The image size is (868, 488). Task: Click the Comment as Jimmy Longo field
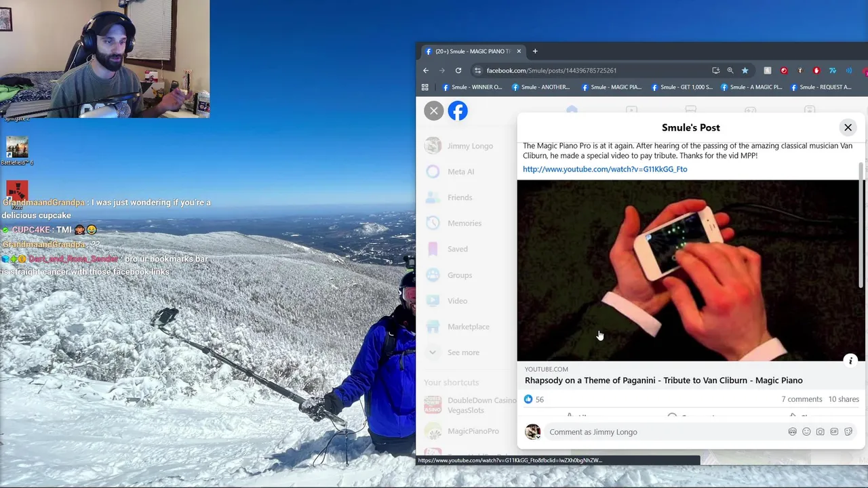665,432
